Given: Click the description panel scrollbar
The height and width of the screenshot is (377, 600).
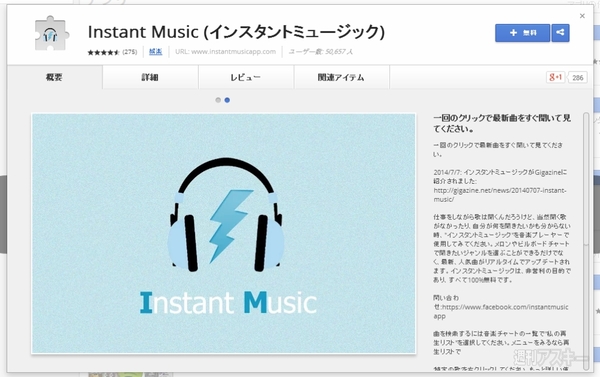Looking at the screenshot, I should tap(586, 241).
